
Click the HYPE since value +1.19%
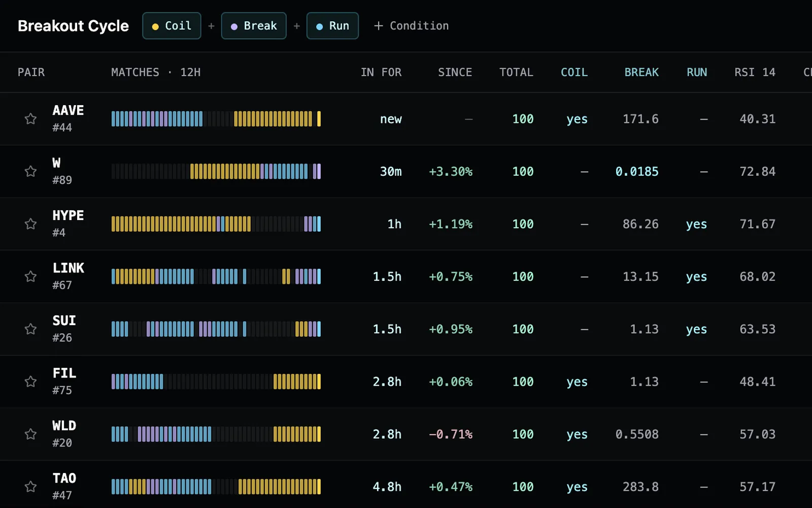[451, 224]
